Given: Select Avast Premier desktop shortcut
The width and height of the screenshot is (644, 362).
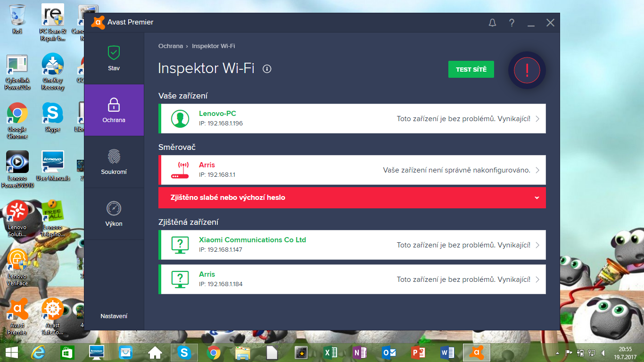Looking at the screenshot, I should 17,317.
